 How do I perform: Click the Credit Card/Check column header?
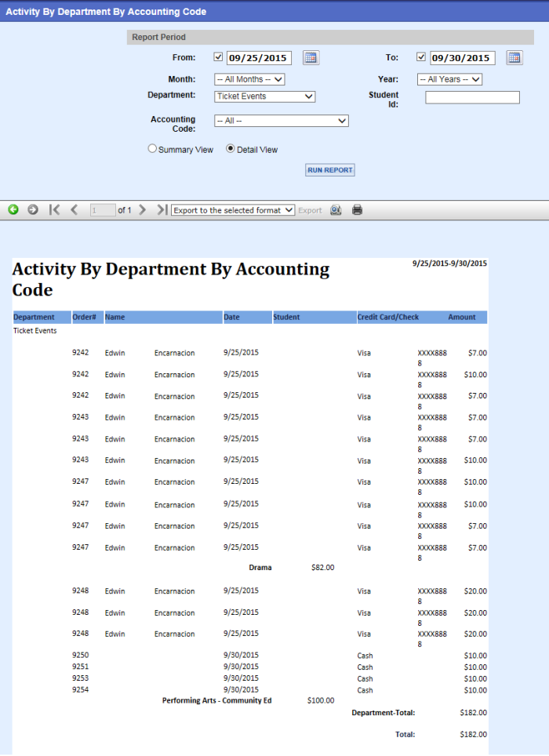388,318
